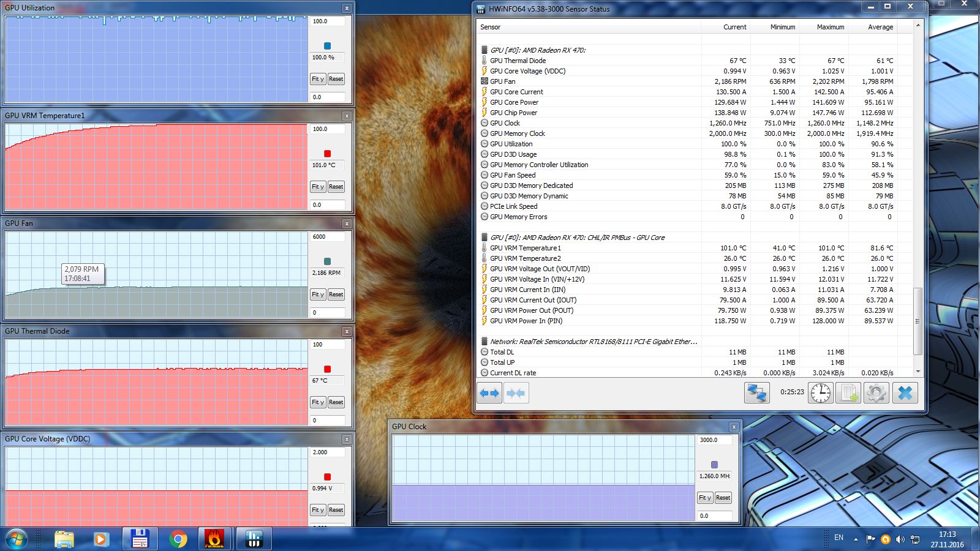
Task: Click the Current column header
Action: coord(726,27)
